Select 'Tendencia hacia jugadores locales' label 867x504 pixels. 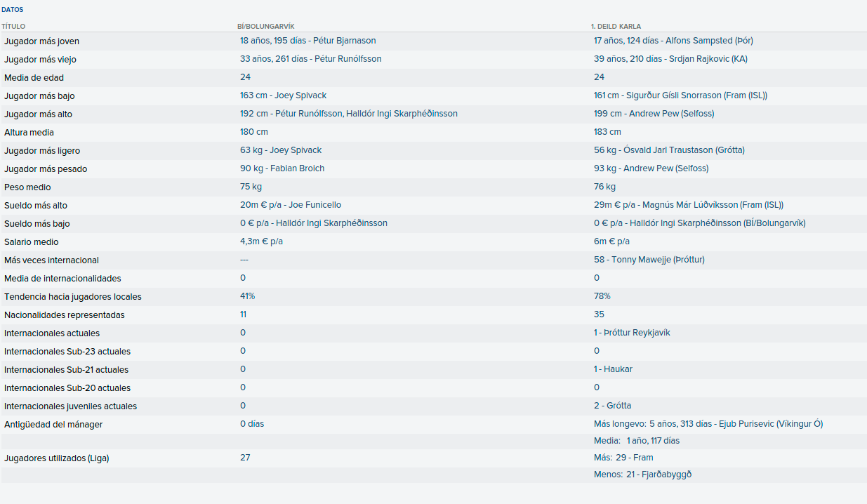tap(73, 297)
